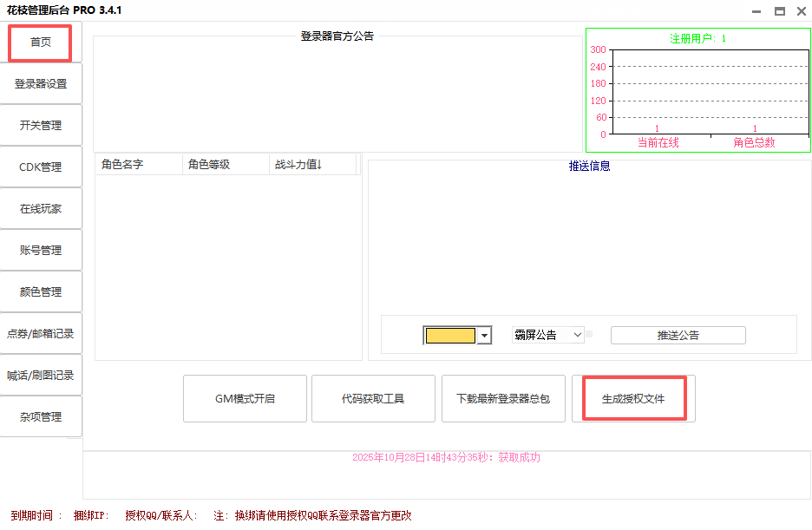Open 杂项管理 section
The width and height of the screenshot is (812, 530).
click(x=41, y=417)
